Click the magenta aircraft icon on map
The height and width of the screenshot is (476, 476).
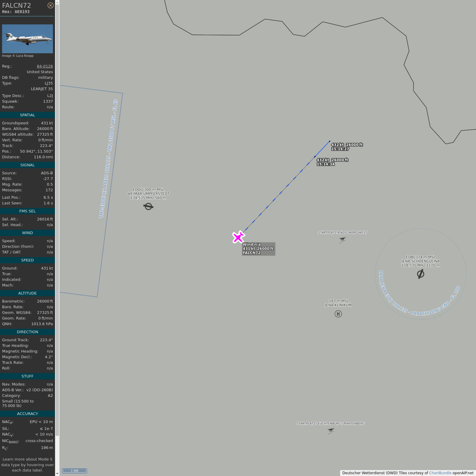238,237
